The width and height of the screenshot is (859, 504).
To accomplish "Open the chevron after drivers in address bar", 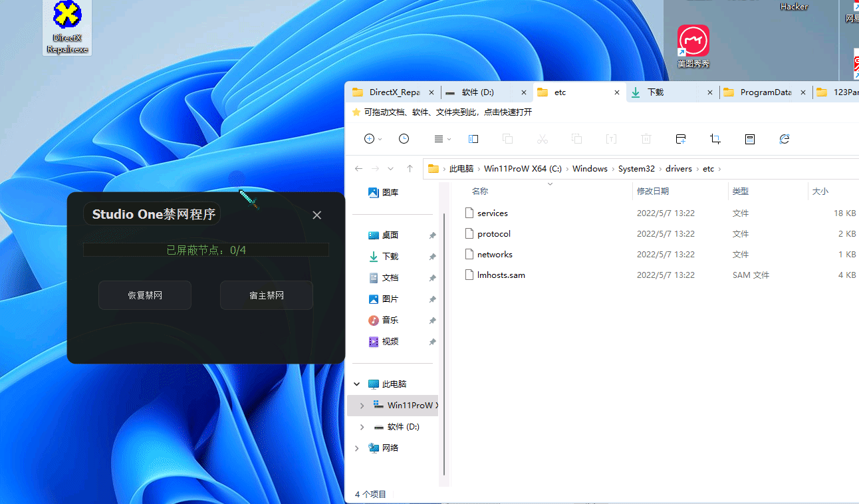I will click(697, 169).
